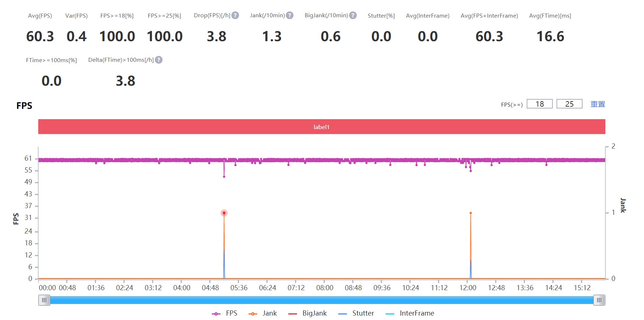The width and height of the screenshot is (644, 320).
Task: Click the help icon next to Jank(/10min)
Action: pos(290,15)
